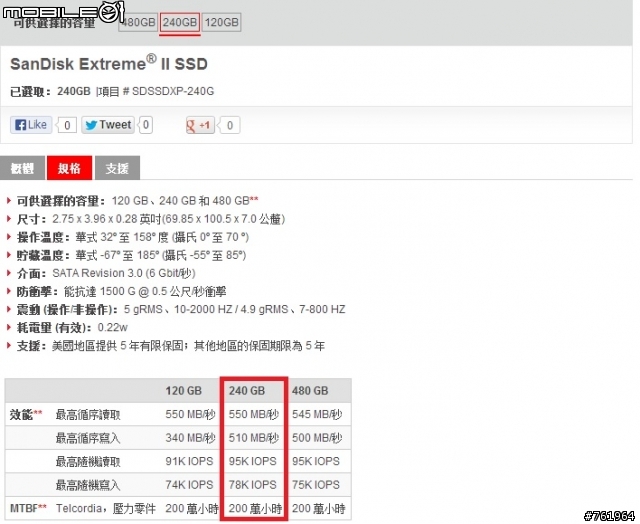The image size is (640, 524).
Task: Open the 規格 specifications tab
Action: 69,168
